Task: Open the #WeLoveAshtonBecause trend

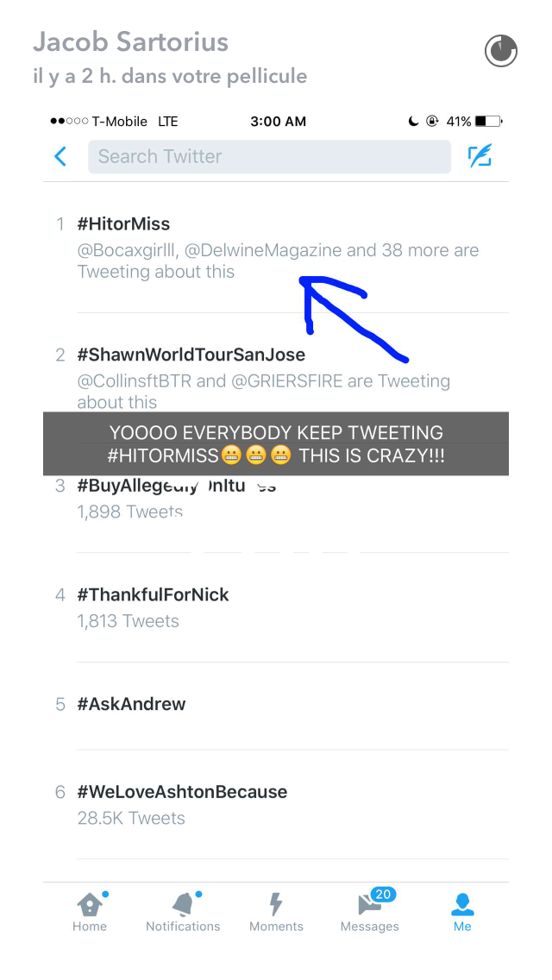Action: (x=276, y=804)
